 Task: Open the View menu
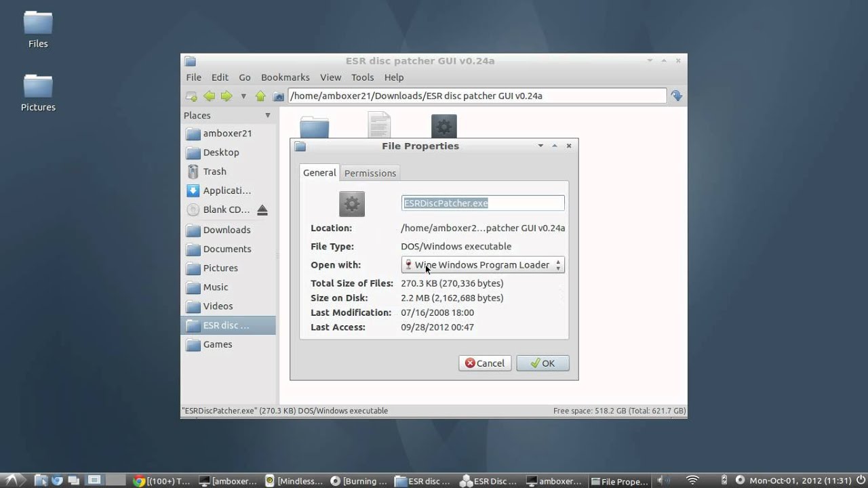[331, 77]
